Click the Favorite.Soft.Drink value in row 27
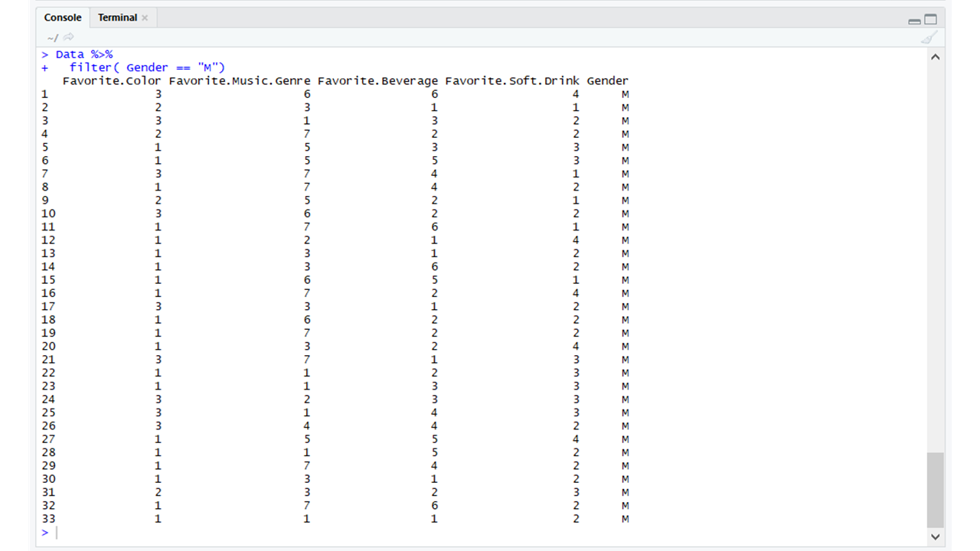This screenshot has height=551, width=980. pyautogui.click(x=576, y=439)
